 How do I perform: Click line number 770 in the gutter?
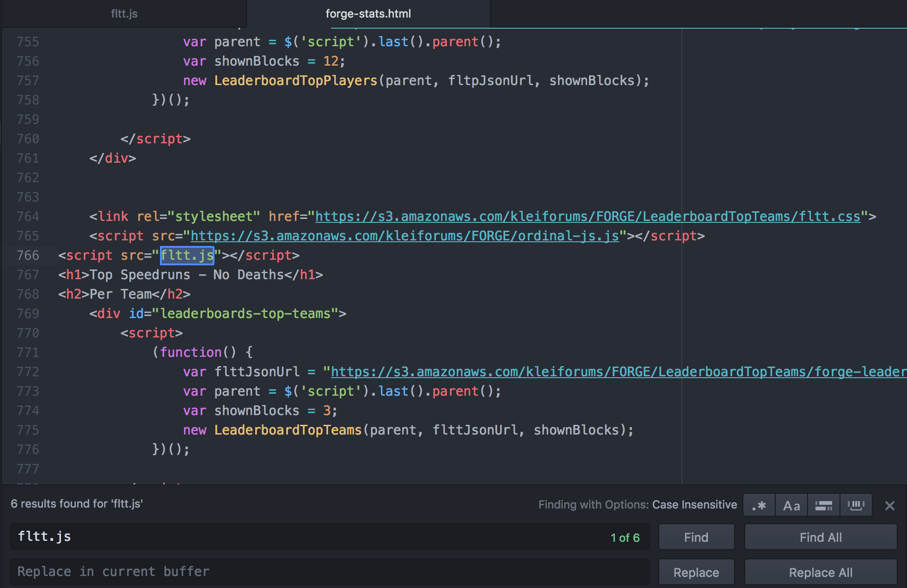click(28, 333)
